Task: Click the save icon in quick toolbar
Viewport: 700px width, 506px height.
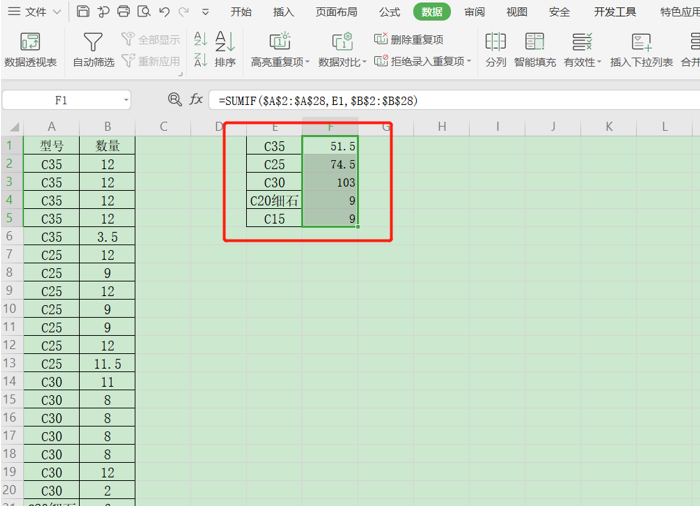Action: click(x=83, y=11)
